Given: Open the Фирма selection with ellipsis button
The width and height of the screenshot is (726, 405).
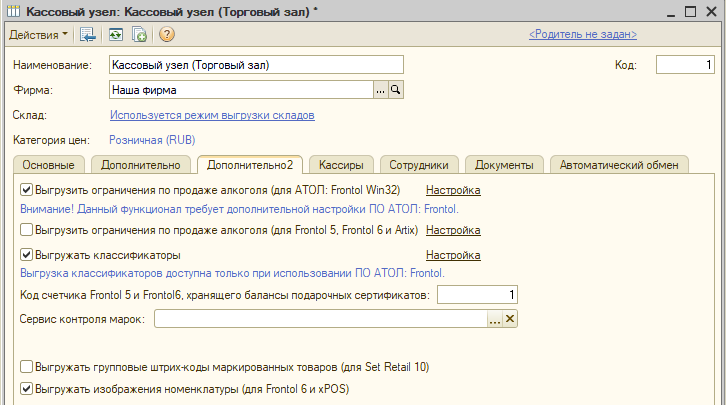Looking at the screenshot, I should pyautogui.click(x=380, y=90).
